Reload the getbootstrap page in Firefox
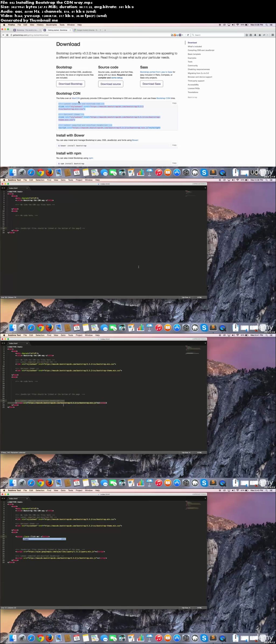The width and height of the screenshot is (276, 644). coord(188,35)
